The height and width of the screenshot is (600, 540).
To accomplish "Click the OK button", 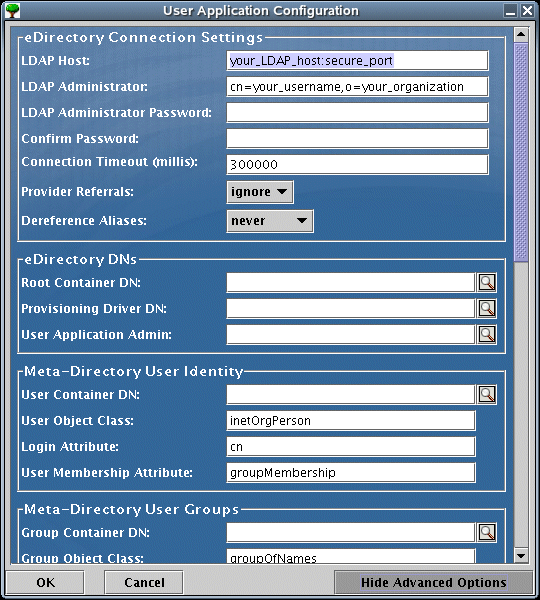I will (45, 582).
